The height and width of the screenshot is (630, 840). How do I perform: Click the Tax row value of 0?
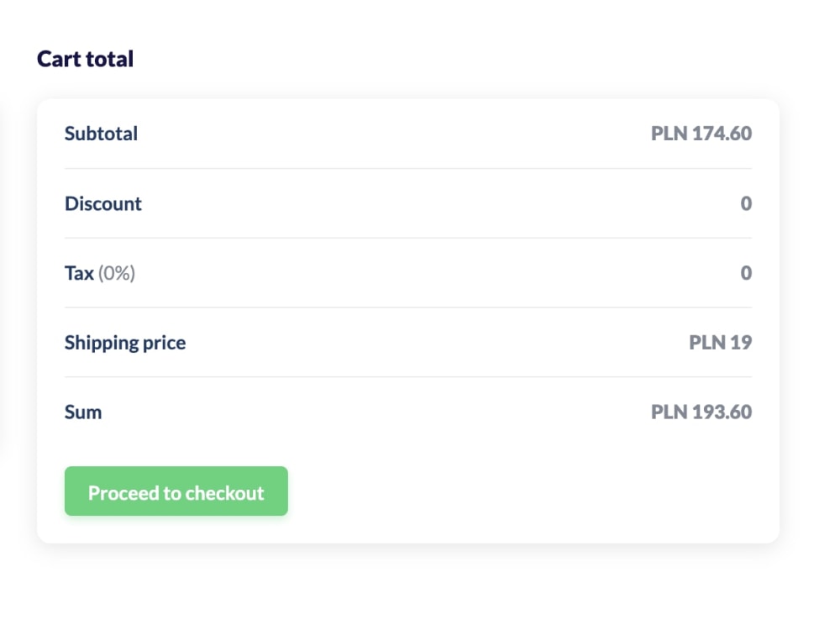point(746,273)
